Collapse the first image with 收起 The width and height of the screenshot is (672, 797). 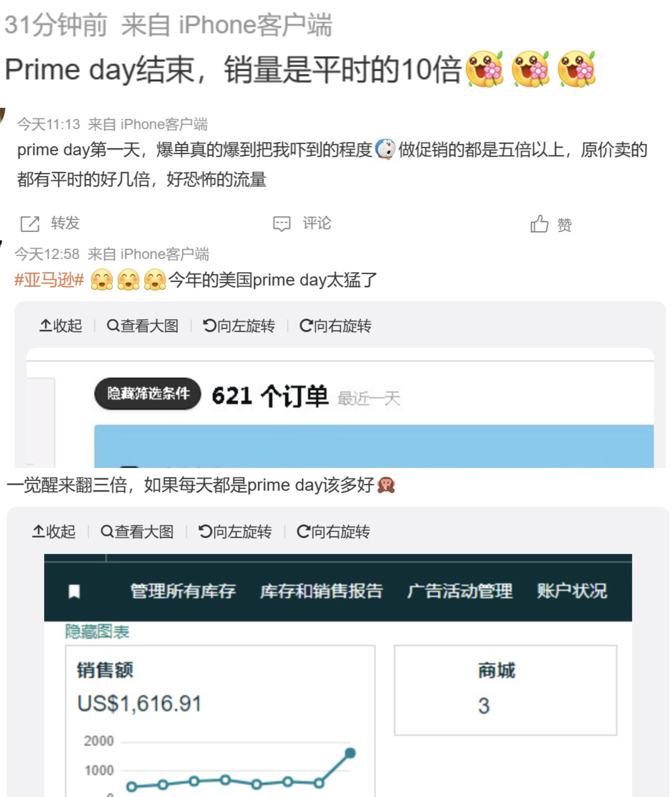61,326
